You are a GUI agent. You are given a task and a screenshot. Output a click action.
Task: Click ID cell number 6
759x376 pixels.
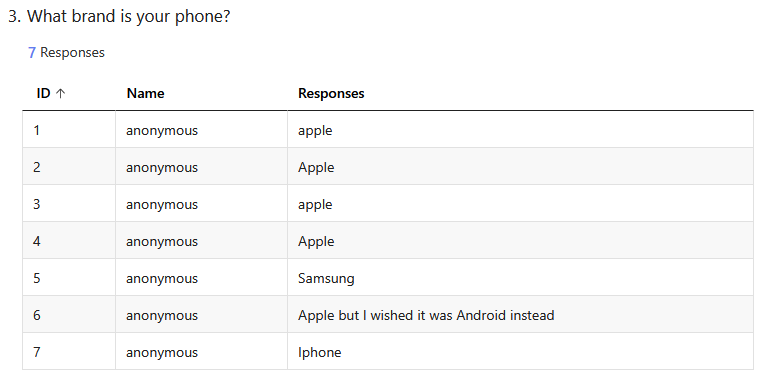[x=37, y=316]
